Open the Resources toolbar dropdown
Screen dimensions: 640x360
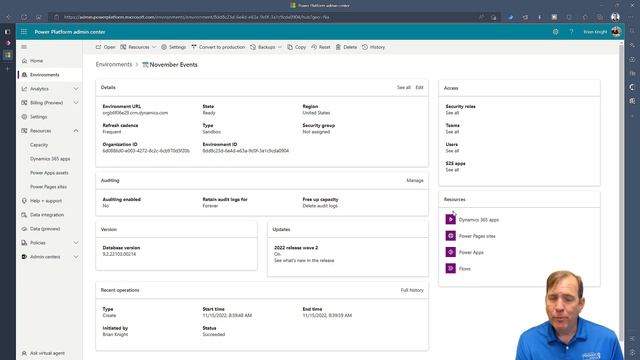click(138, 47)
